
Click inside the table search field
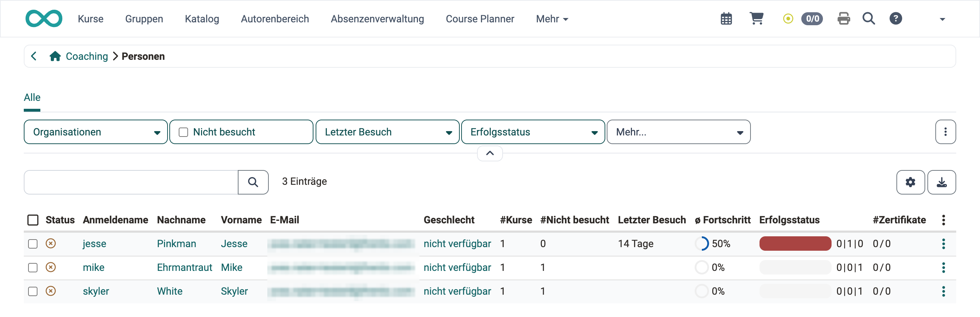click(x=131, y=182)
